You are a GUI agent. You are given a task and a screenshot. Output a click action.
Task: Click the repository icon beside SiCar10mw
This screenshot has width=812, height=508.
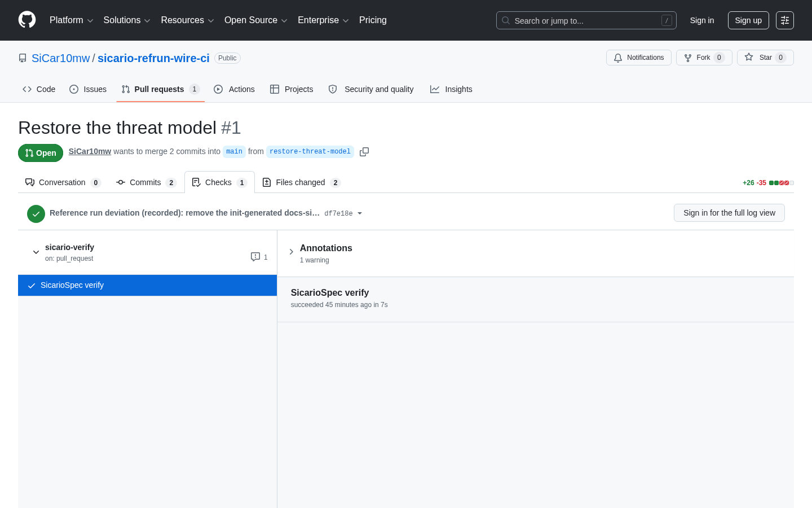pos(23,58)
